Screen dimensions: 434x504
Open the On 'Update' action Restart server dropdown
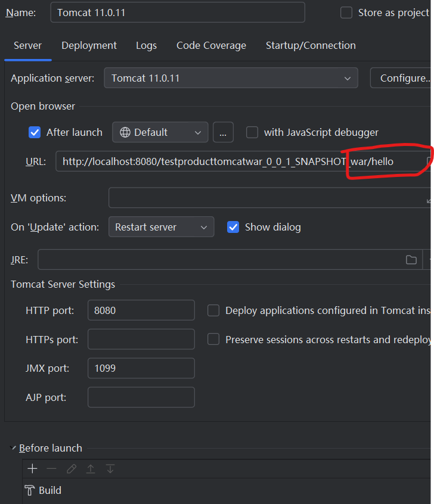(x=161, y=227)
